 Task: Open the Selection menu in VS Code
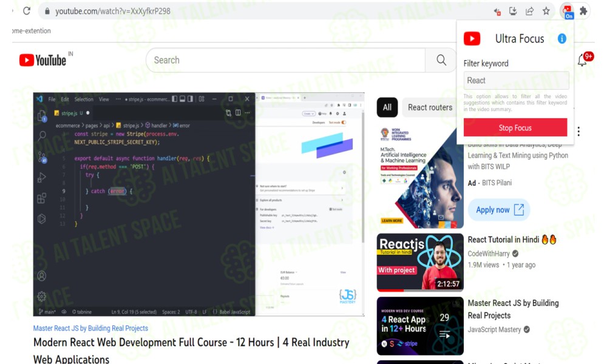84,99
